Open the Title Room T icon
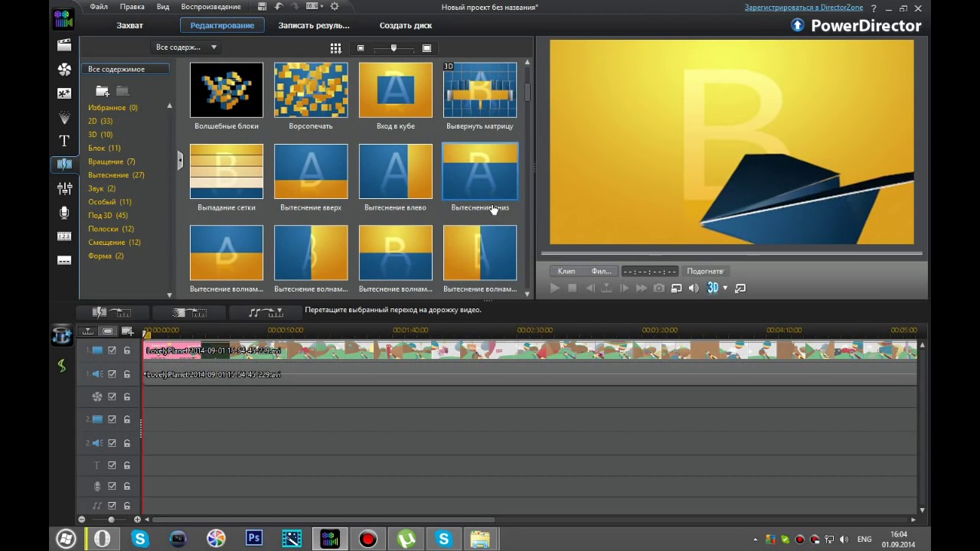 point(64,141)
